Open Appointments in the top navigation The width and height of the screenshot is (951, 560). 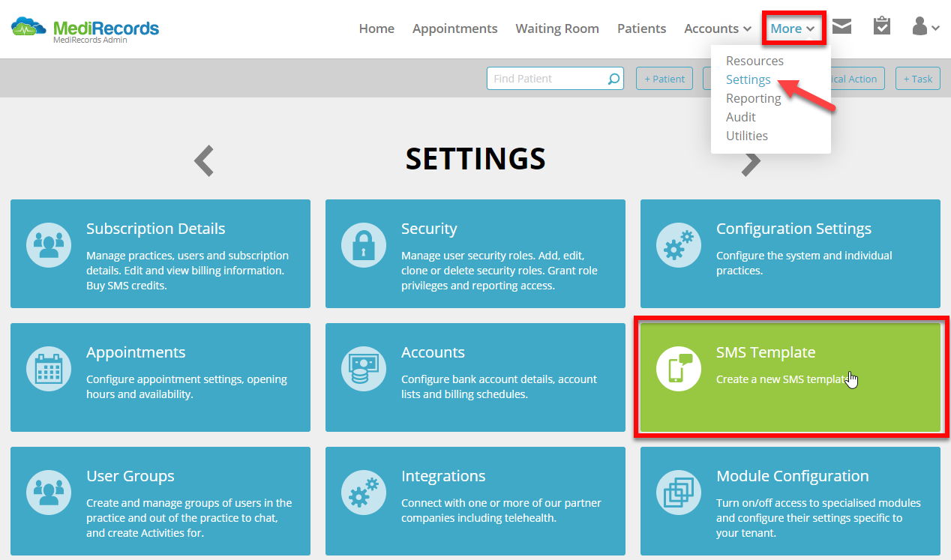[454, 28]
